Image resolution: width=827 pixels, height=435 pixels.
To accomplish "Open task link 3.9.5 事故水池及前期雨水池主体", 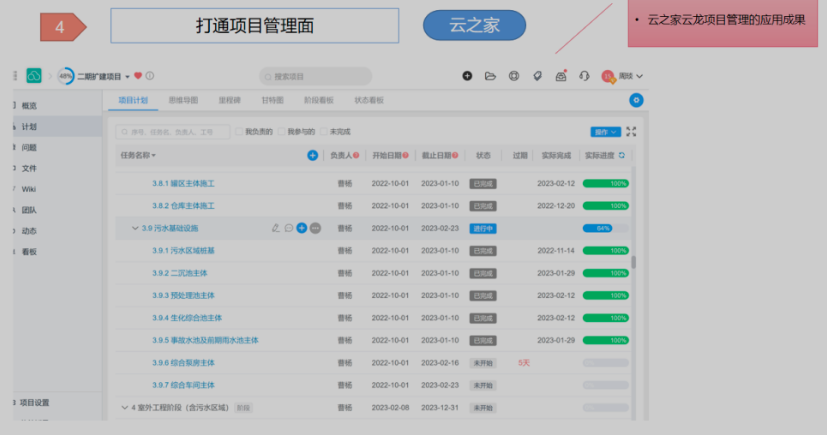I will point(205,340).
